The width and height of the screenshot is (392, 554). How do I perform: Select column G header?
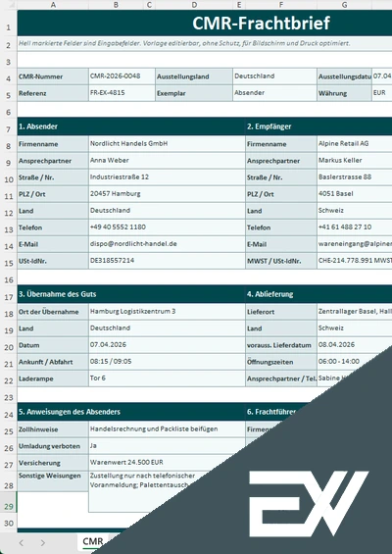click(344, 5)
